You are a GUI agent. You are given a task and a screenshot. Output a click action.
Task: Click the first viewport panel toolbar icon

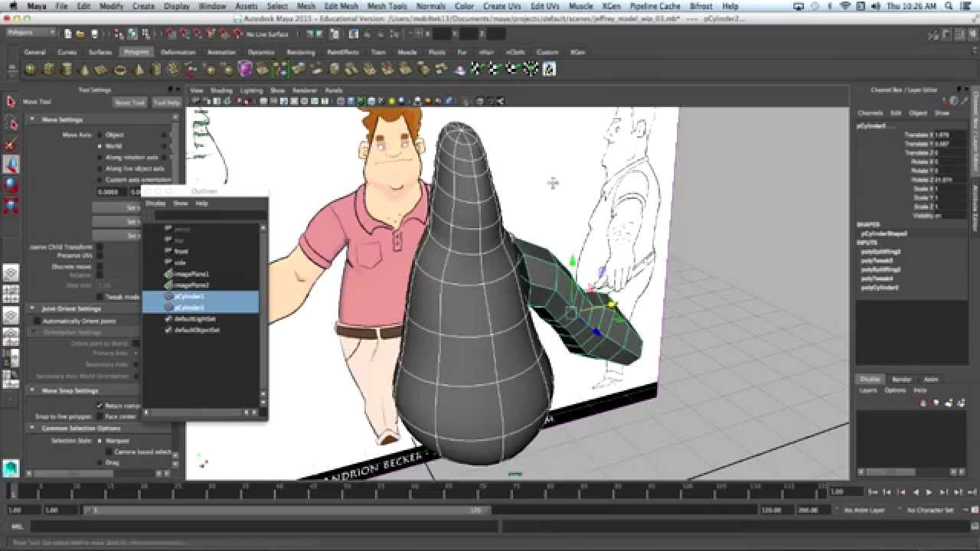pos(196,101)
